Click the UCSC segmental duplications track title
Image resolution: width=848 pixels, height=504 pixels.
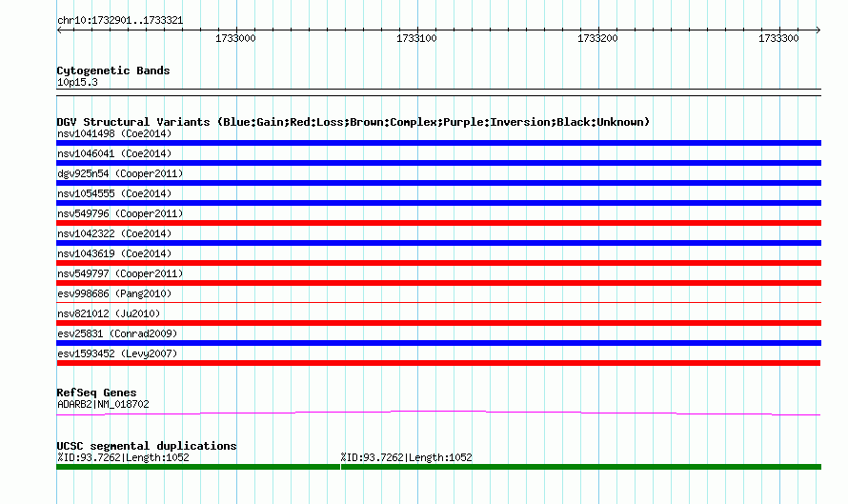[x=147, y=446]
